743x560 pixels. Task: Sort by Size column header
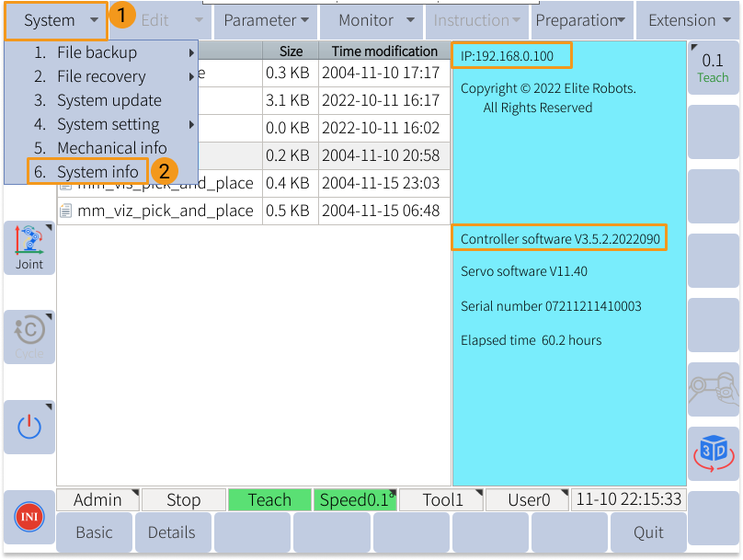pos(291,51)
